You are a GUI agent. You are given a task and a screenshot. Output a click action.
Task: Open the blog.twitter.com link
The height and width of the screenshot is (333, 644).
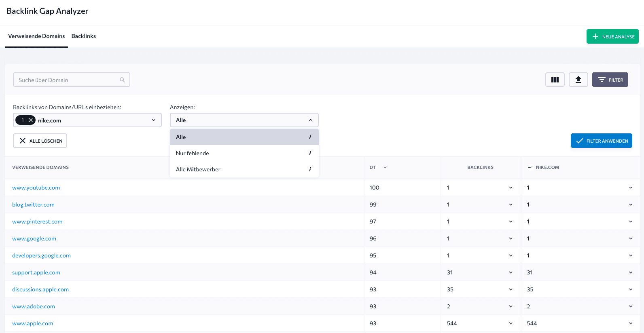pyautogui.click(x=33, y=204)
